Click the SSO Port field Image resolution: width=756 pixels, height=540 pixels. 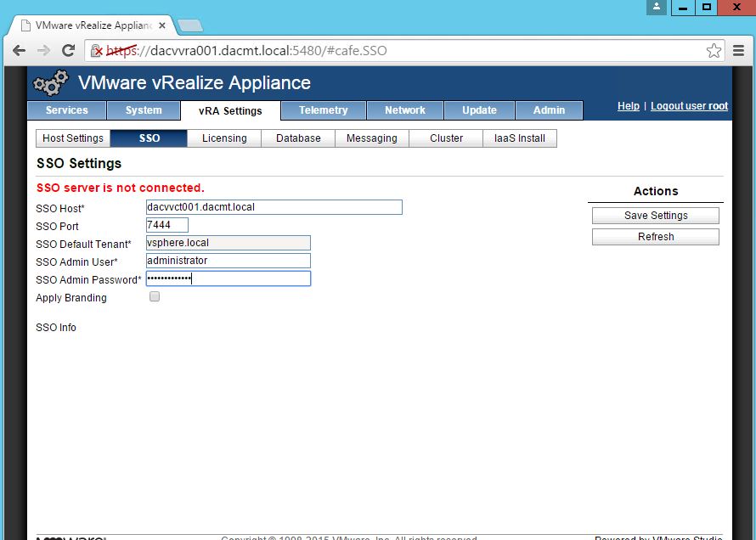click(166, 225)
